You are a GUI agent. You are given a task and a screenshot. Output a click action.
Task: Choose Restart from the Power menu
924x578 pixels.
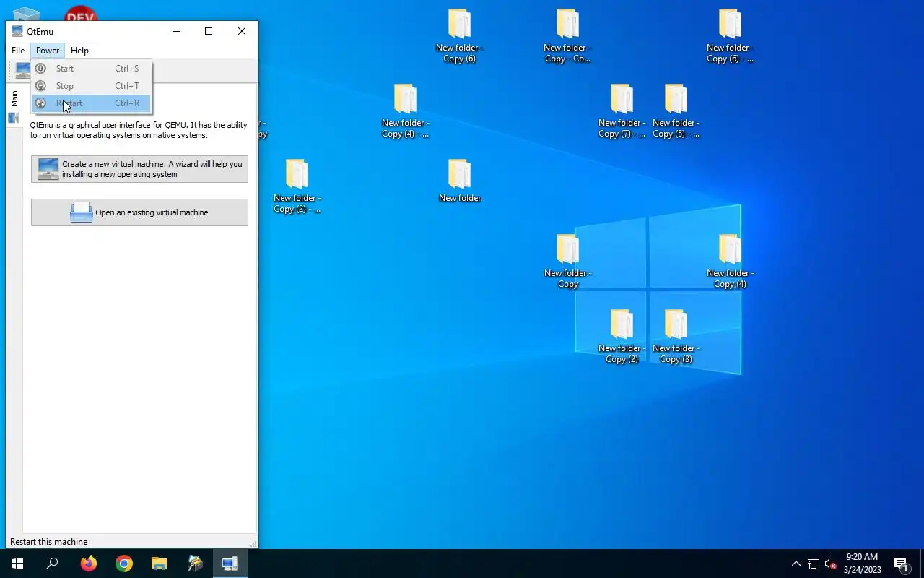tap(92, 103)
